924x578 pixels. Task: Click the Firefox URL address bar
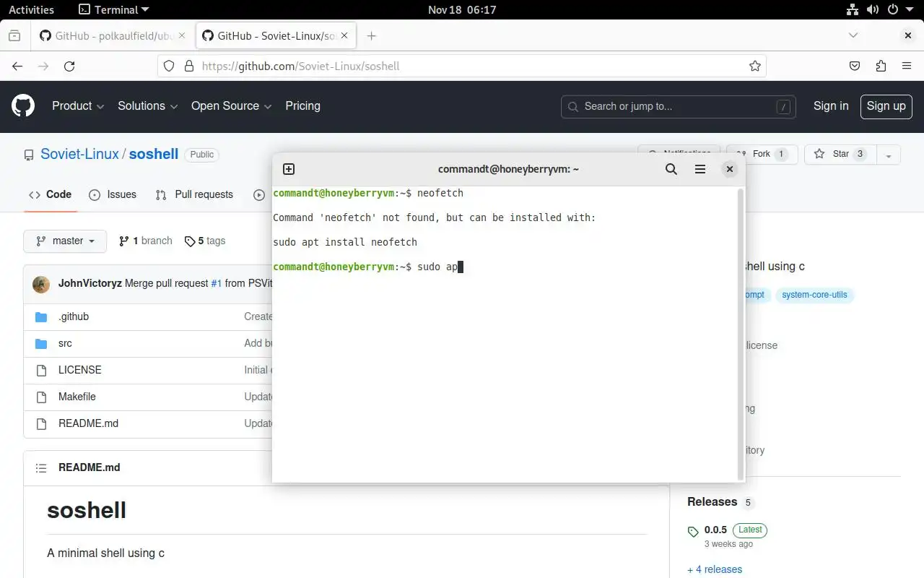462,66
